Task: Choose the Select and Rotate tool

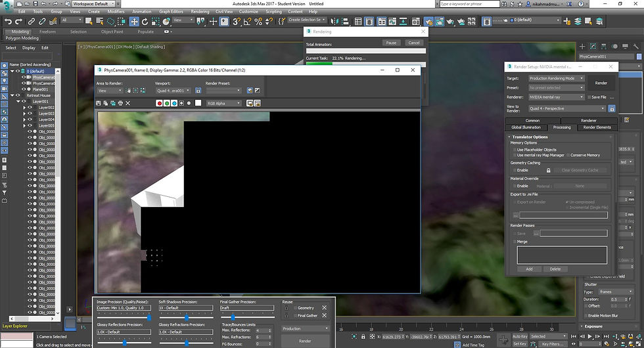Action: point(145,21)
